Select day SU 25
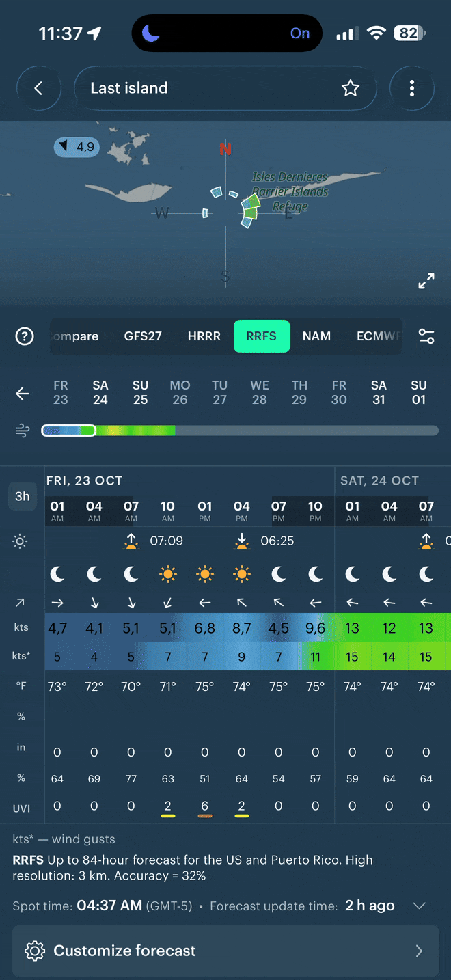Image resolution: width=451 pixels, height=980 pixels. 140,393
